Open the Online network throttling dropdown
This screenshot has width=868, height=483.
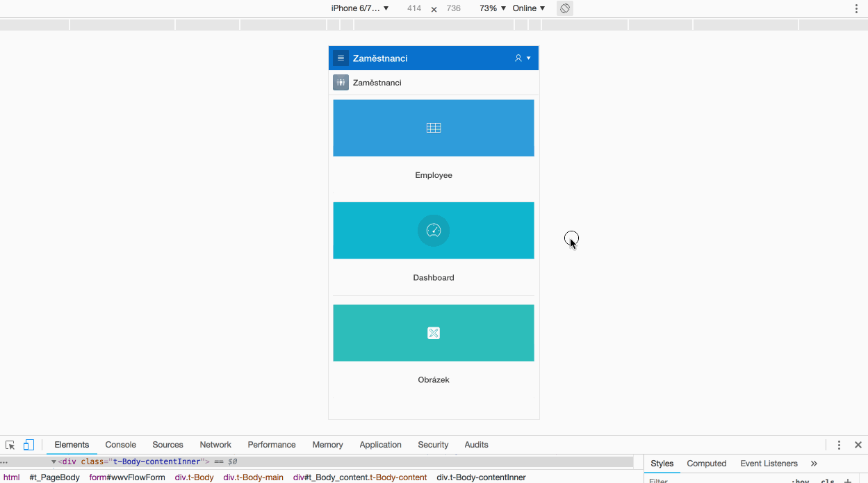click(x=528, y=8)
